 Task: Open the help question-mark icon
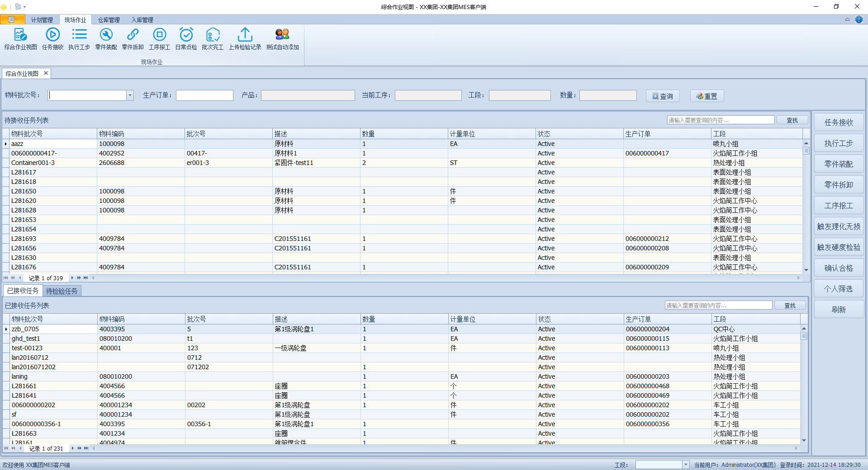[859, 19]
